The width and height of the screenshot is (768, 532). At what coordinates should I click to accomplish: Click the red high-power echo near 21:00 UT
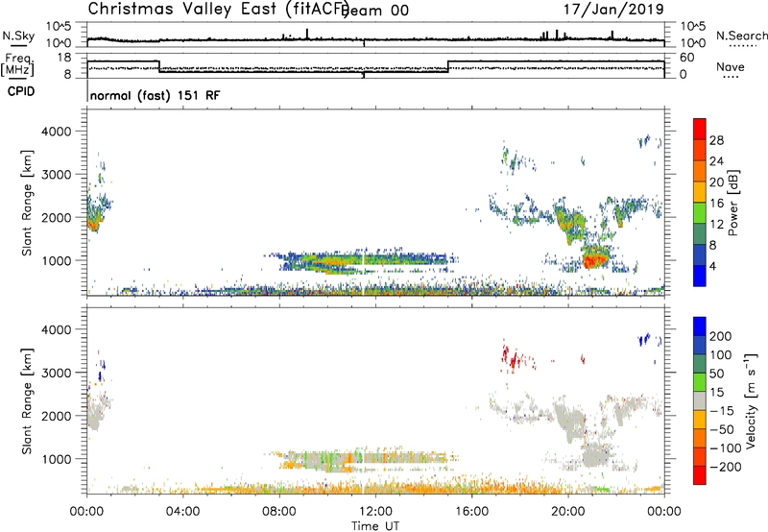[594, 258]
